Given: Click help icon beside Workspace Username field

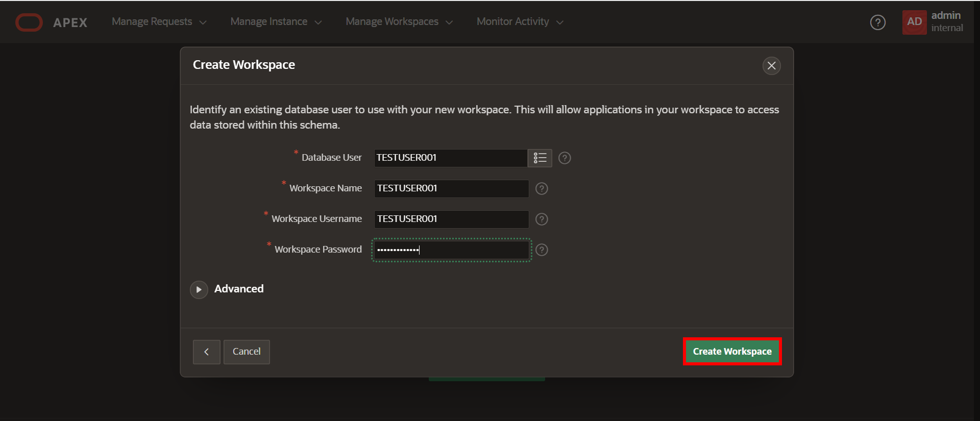Looking at the screenshot, I should tap(542, 219).
